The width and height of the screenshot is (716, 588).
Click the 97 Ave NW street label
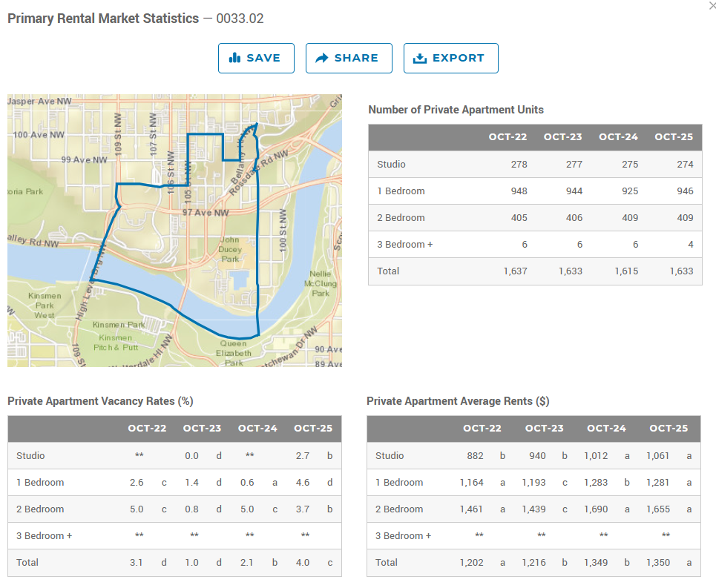pos(206,213)
